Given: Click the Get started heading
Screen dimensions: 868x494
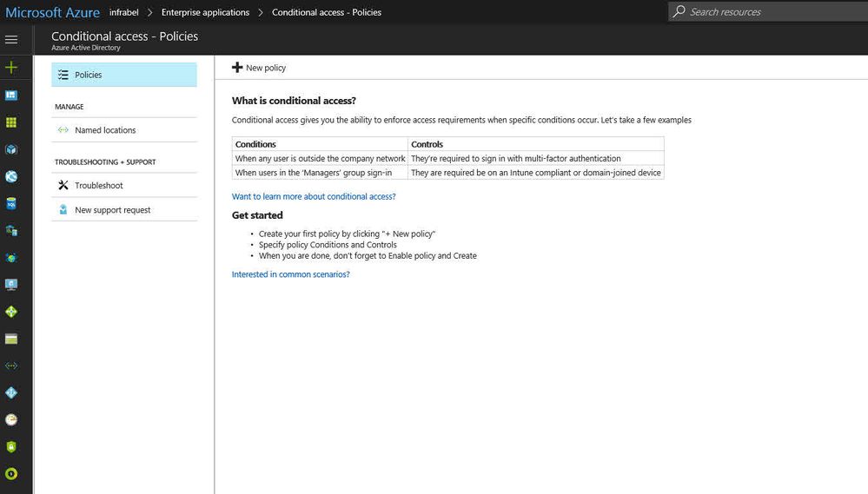Looking at the screenshot, I should click(257, 215).
